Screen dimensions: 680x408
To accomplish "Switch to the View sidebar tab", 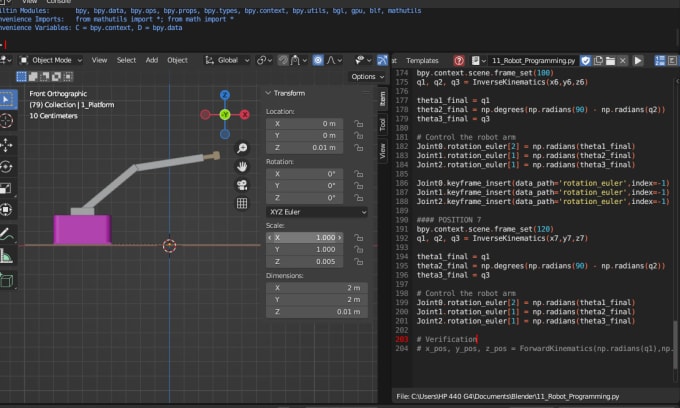I will pos(382,151).
